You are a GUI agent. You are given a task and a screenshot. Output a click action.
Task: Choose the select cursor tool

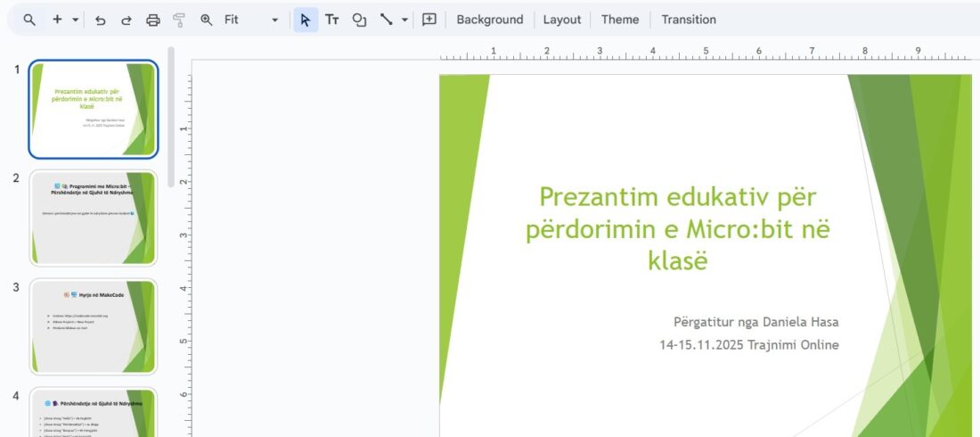(306, 20)
